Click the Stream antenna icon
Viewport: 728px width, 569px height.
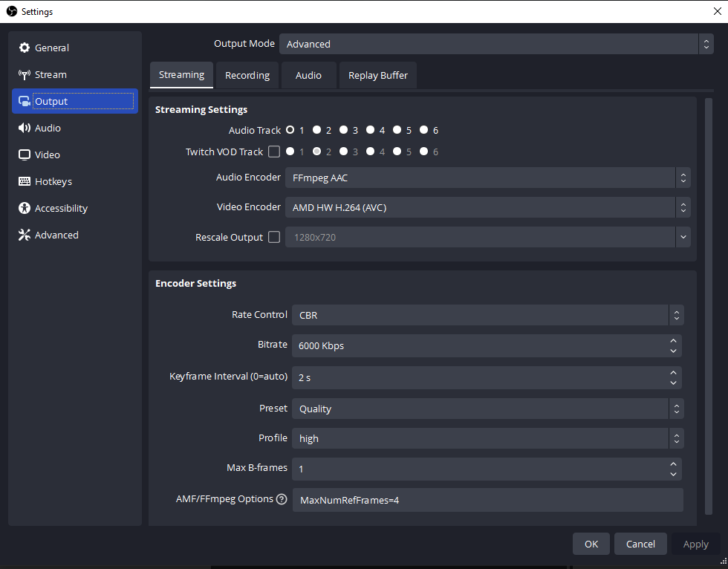point(24,75)
